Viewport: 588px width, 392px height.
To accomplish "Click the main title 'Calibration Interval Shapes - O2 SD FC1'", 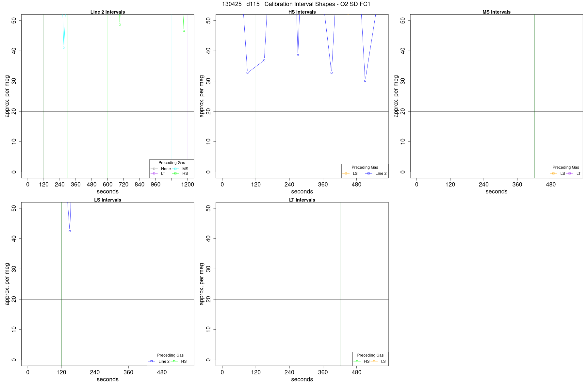I will [x=317, y=4].
